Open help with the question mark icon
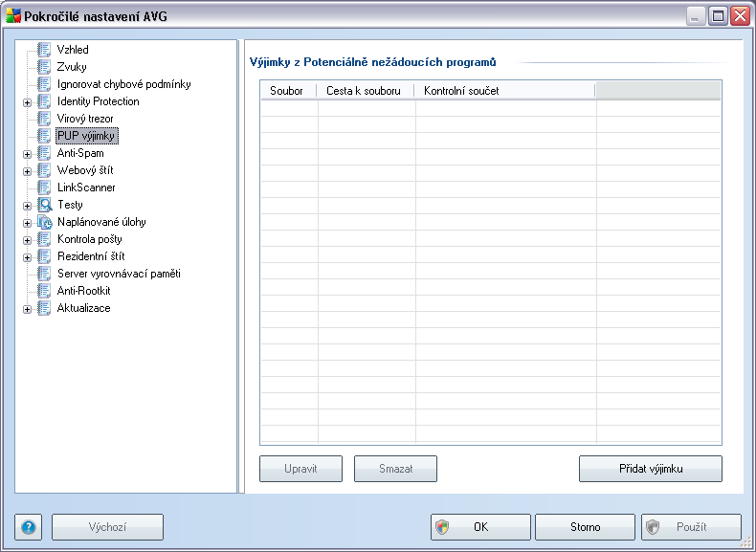Screen dimensions: 756x552 click(29, 527)
